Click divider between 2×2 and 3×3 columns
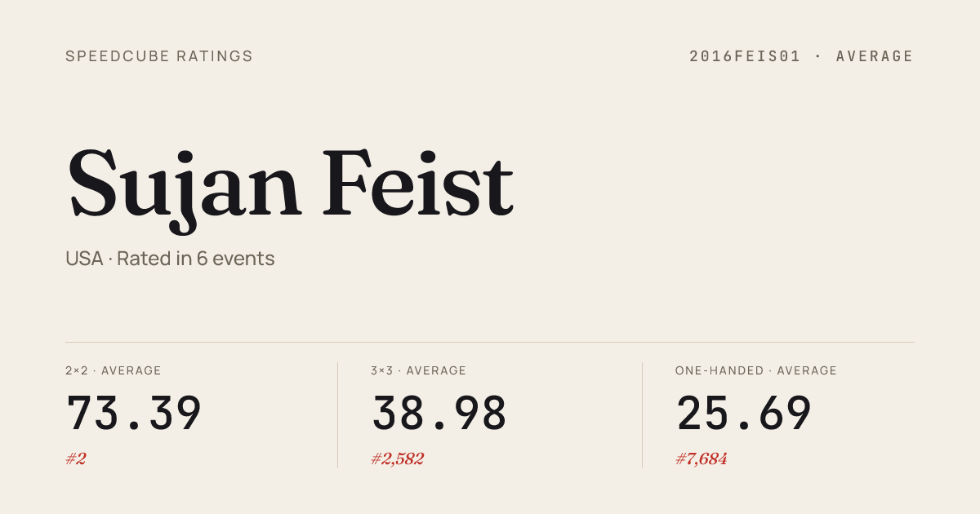Screen dimensions: 980x514 click(337, 414)
